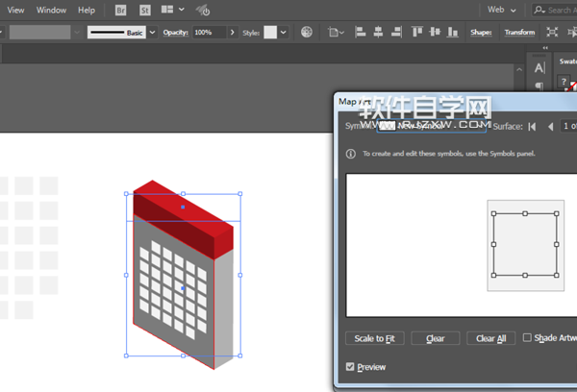Expand the Opacity value dropdown arrow
The width and height of the screenshot is (577, 392).
(232, 32)
